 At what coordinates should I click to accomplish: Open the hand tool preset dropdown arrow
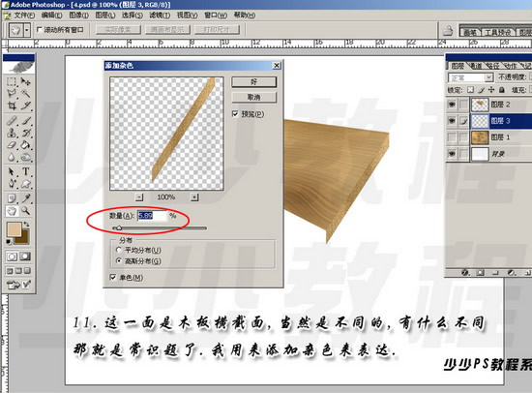point(27,31)
